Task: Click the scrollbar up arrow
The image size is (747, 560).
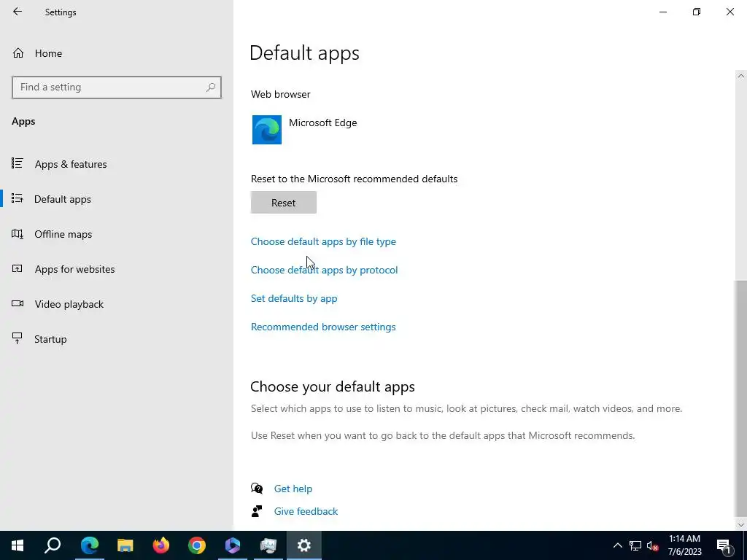Action: click(x=741, y=76)
